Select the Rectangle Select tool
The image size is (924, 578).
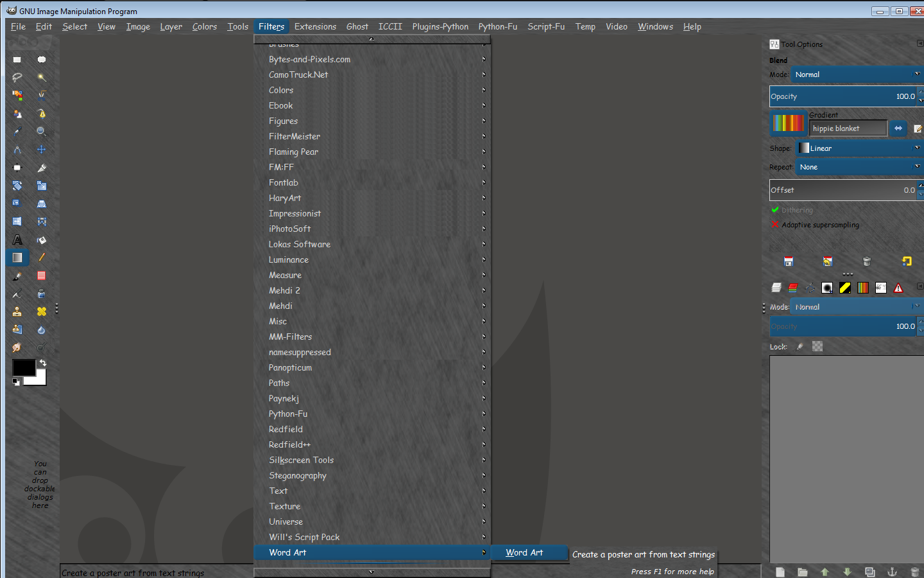click(x=17, y=60)
